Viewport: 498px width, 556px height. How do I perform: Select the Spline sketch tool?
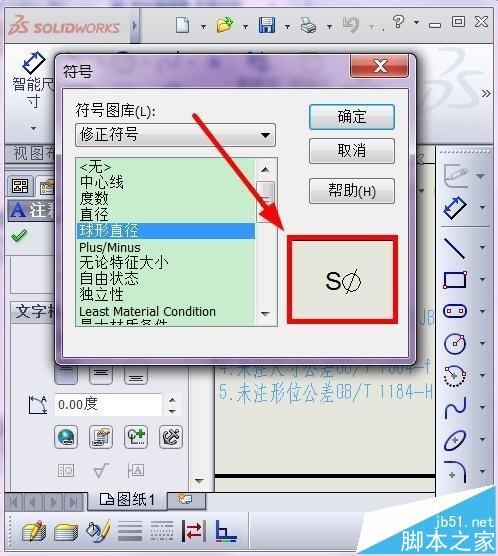click(x=455, y=407)
